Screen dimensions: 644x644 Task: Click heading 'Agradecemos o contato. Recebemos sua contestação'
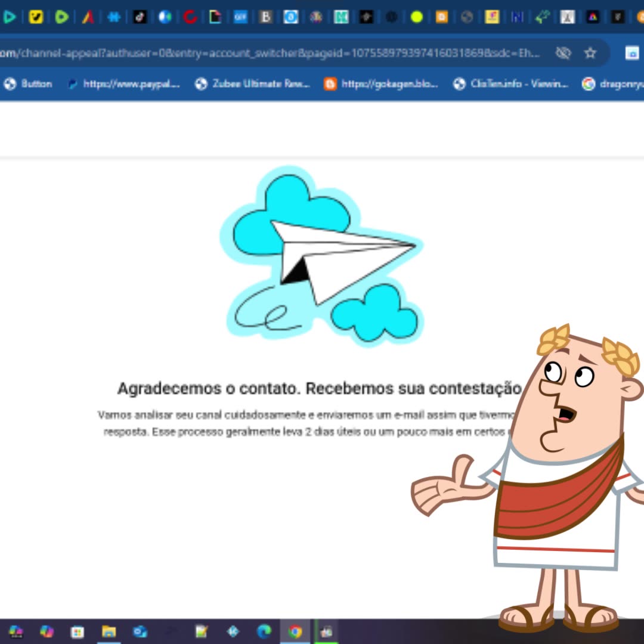(x=320, y=388)
